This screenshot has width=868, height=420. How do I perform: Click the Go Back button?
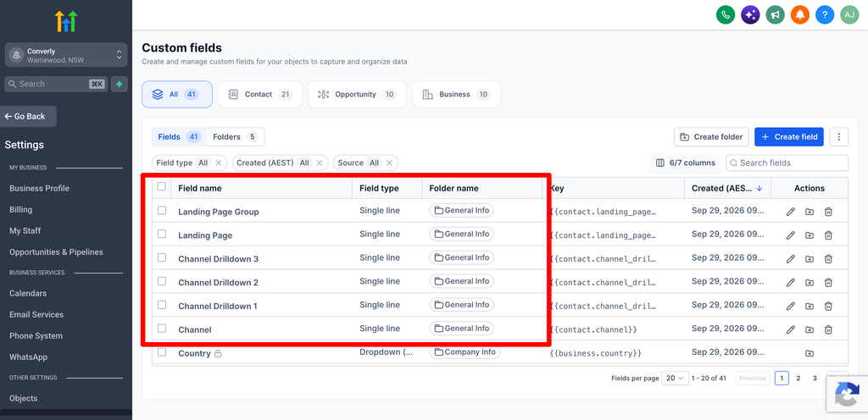(28, 117)
